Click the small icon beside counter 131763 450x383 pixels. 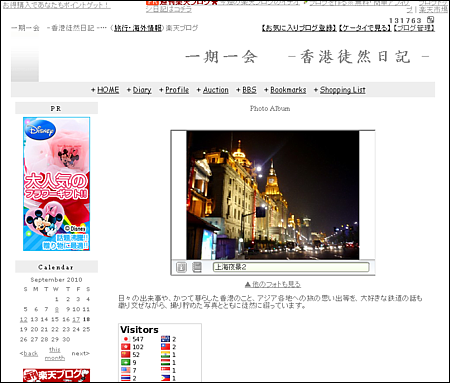coord(431,20)
